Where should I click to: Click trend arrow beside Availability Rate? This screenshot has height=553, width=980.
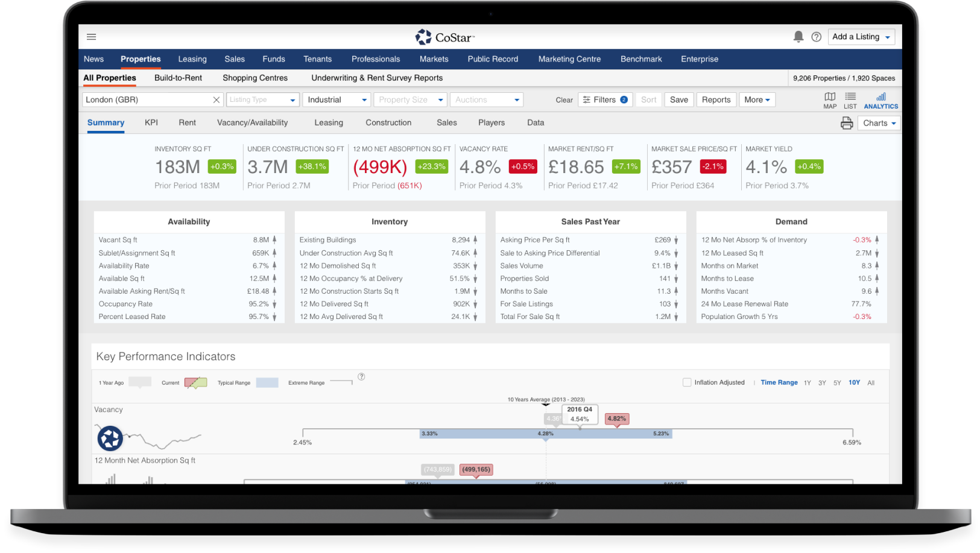click(274, 265)
